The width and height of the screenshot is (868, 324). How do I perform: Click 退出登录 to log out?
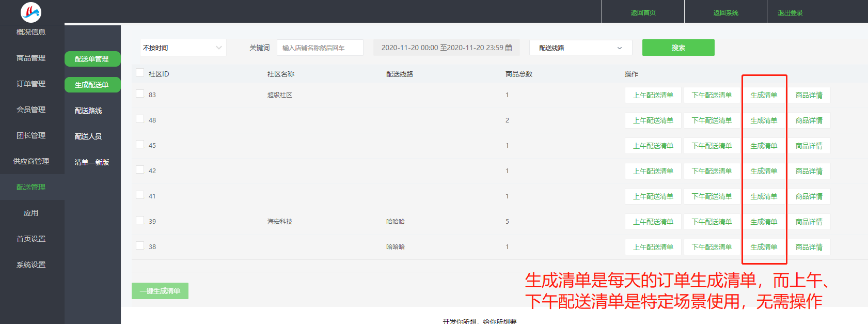point(790,12)
